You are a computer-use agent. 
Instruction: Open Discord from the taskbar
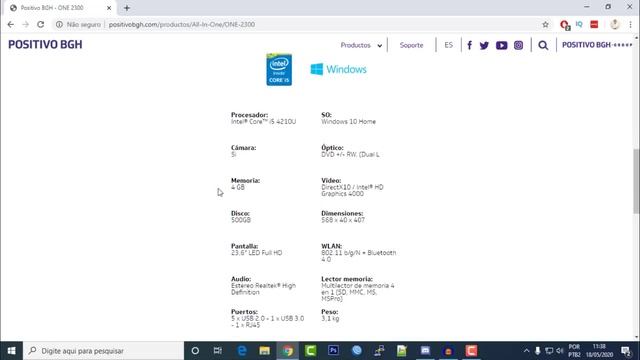pos(425,351)
